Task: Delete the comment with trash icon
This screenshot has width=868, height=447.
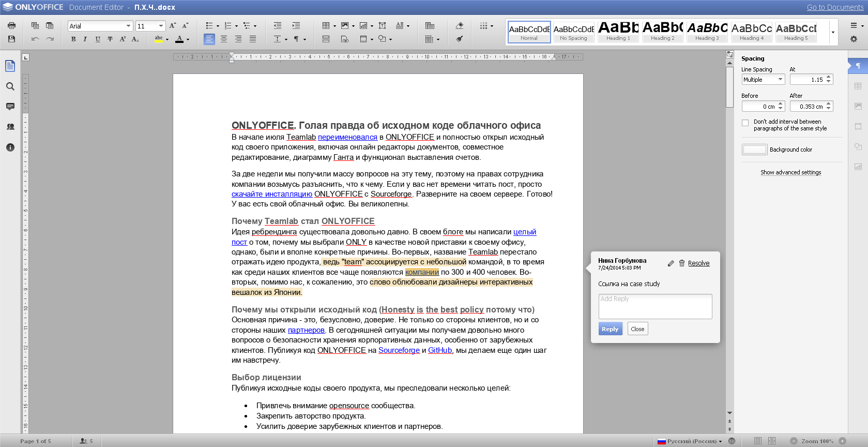Action: tap(682, 263)
